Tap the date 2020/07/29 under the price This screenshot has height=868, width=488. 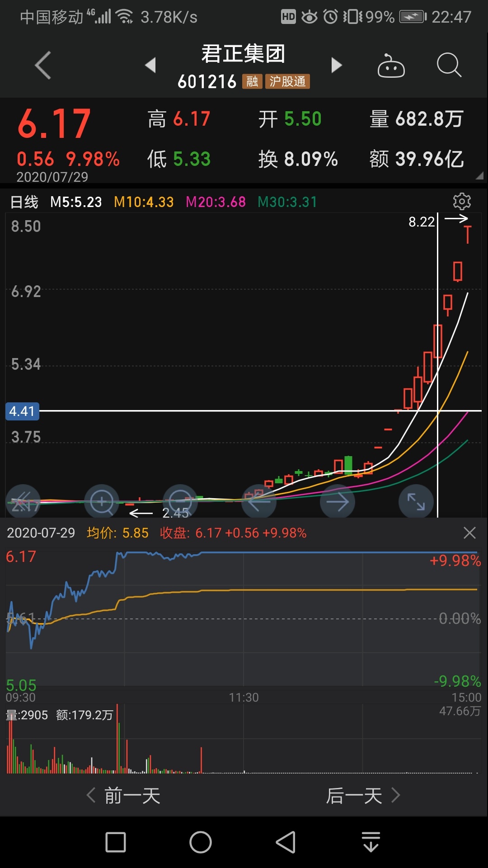click(x=52, y=177)
